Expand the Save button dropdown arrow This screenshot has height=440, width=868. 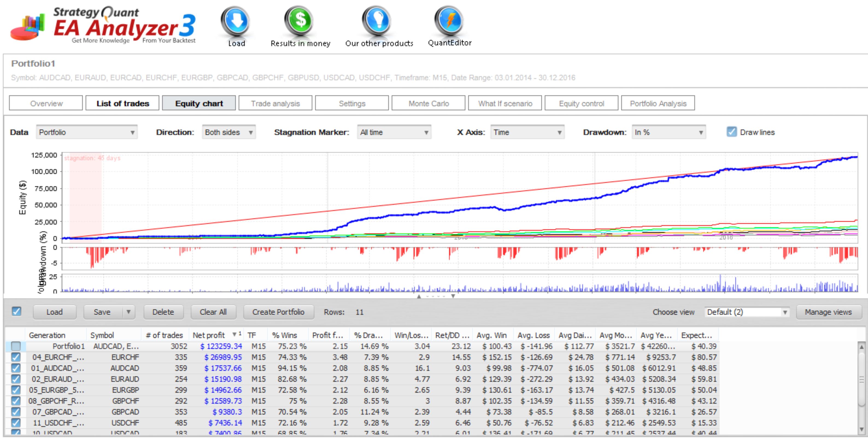pos(128,312)
